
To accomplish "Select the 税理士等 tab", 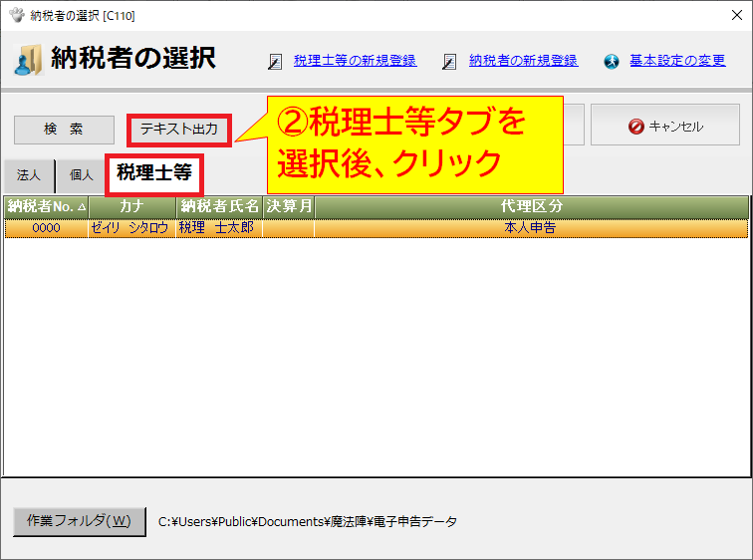I will coord(154,173).
